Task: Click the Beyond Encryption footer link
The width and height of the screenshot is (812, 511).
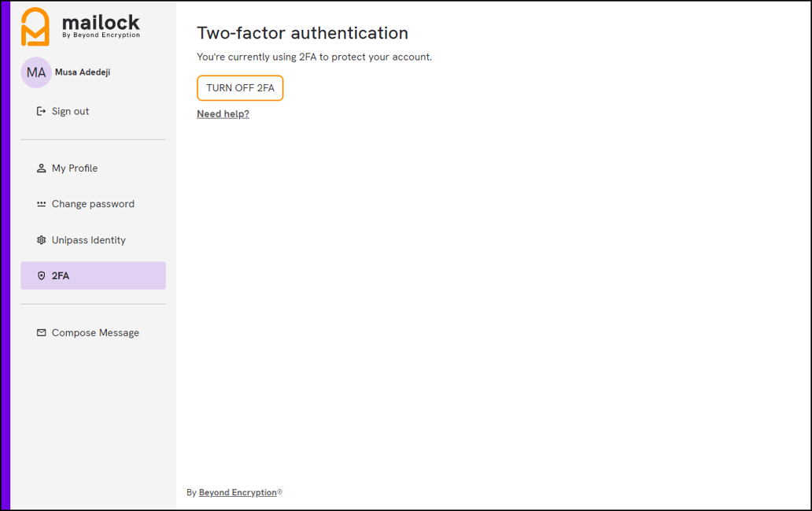Action: click(237, 491)
